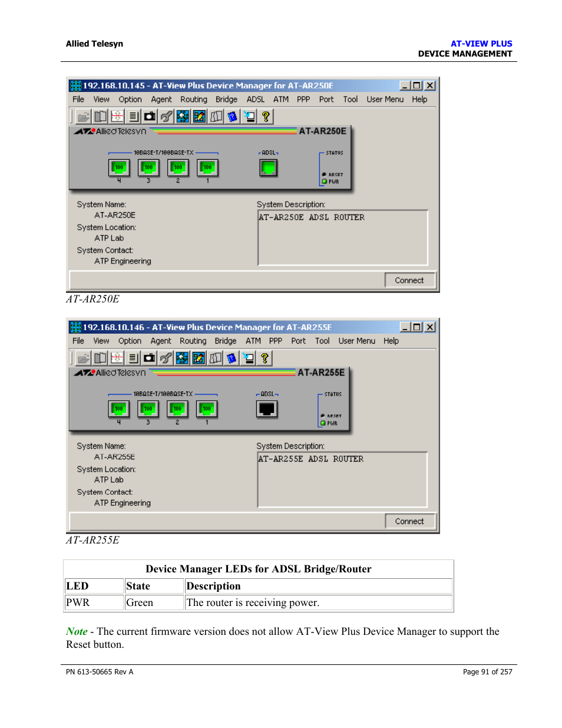The height and width of the screenshot is (728, 562).
Task: Click the black ADSL port on AT-AR255E
Action: pyautogui.click(x=267, y=409)
